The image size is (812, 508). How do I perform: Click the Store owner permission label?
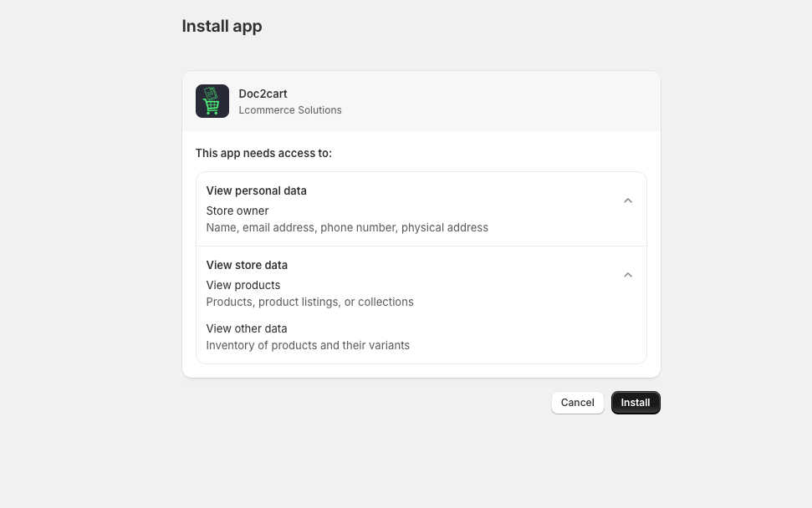237,211
